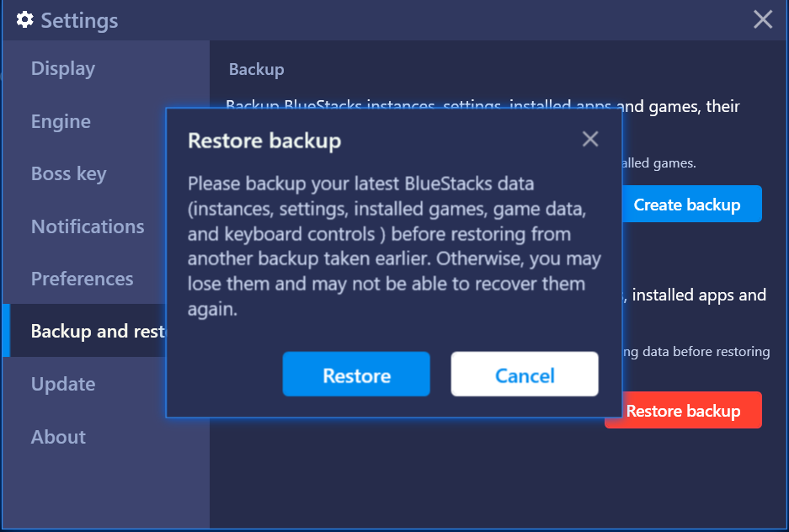789x532 pixels.
Task: Cancel the restore backup dialog
Action: [525, 374]
